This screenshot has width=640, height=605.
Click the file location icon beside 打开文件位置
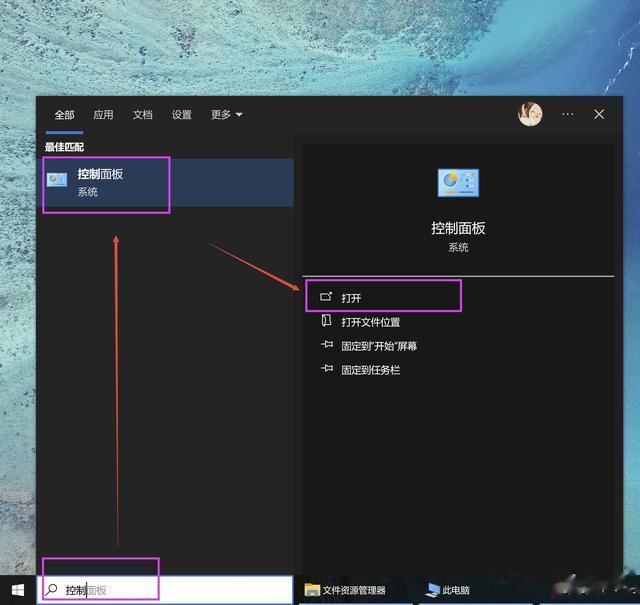coord(326,320)
